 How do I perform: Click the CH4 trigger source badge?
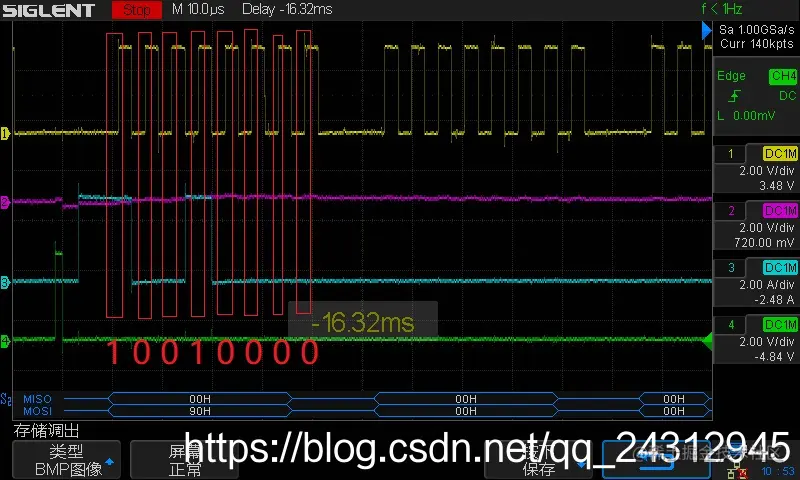(783, 77)
